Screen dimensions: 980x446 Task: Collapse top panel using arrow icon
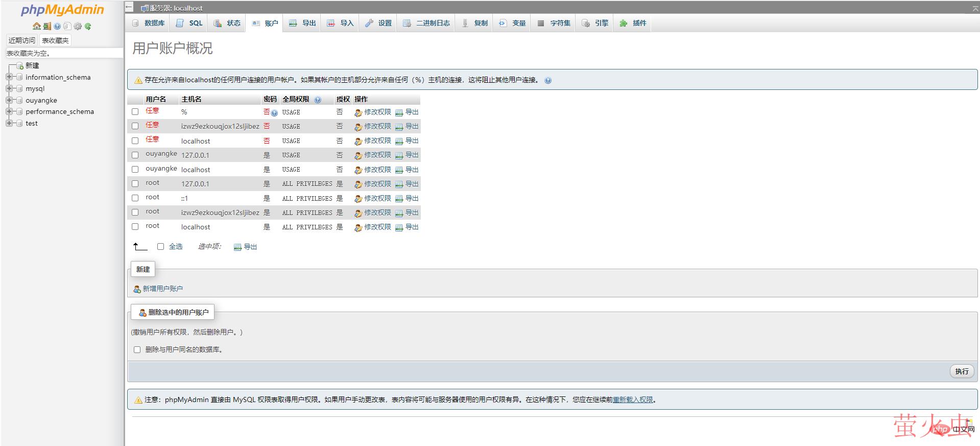tap(975, 8)
